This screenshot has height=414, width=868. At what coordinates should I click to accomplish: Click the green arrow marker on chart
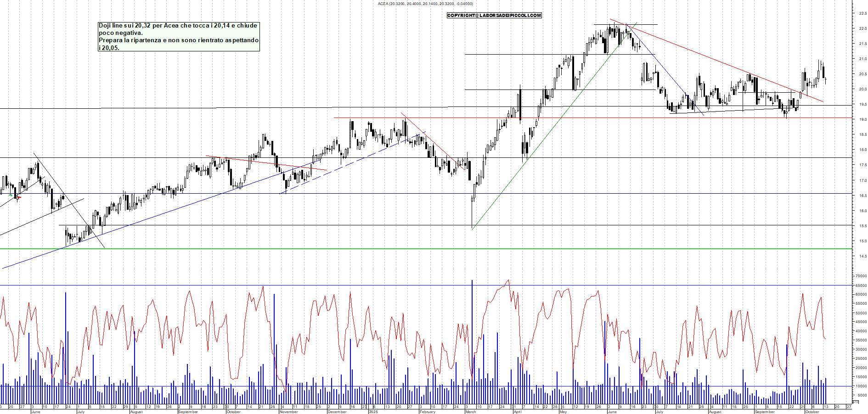11,195
